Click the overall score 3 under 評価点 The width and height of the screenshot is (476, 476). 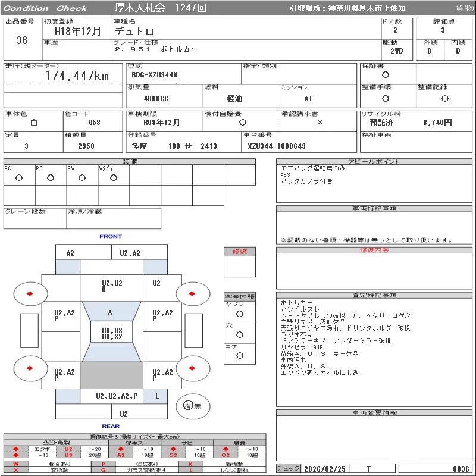tap(443, 30)
